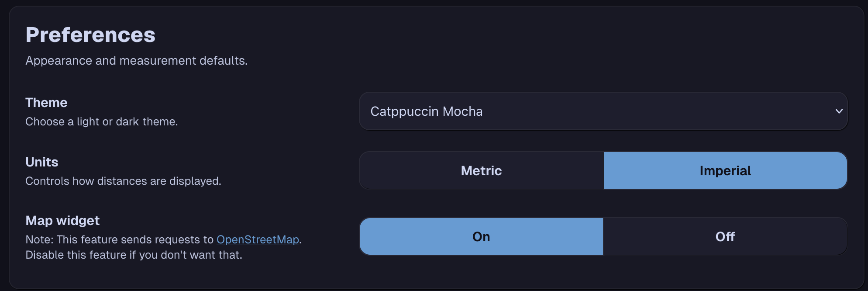Click the 'Note: This feature sends requests' text
Viewport: 868px width, 291px height.
[119, 239]
